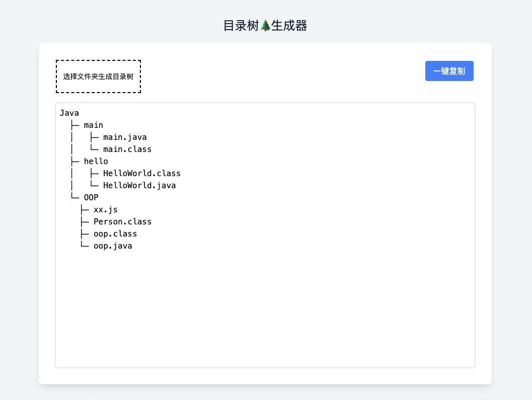Click the branch connector before the main folder

[74, 125]
